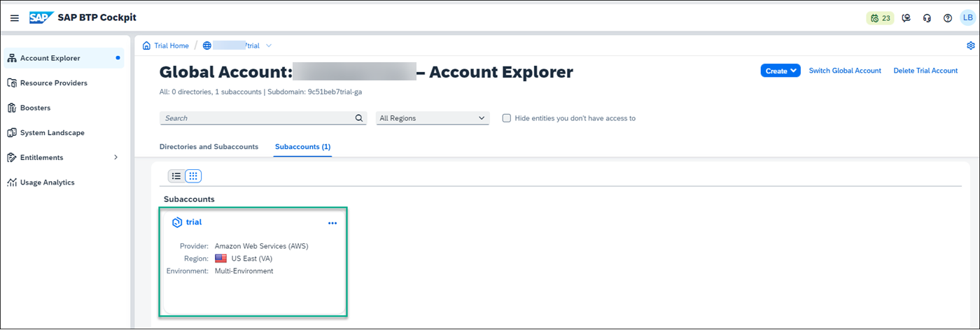
Task: Open the LB user avatar menu
Action: pyautogui.click(x=967, y=17)
